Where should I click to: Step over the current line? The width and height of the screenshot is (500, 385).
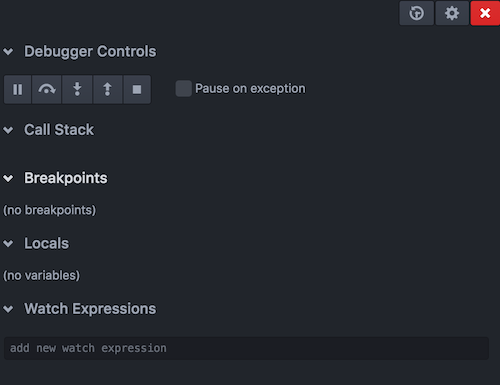47,89
